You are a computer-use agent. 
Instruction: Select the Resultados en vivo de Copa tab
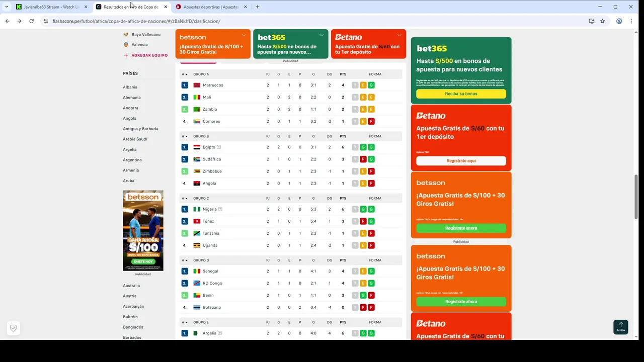point(132,7)
